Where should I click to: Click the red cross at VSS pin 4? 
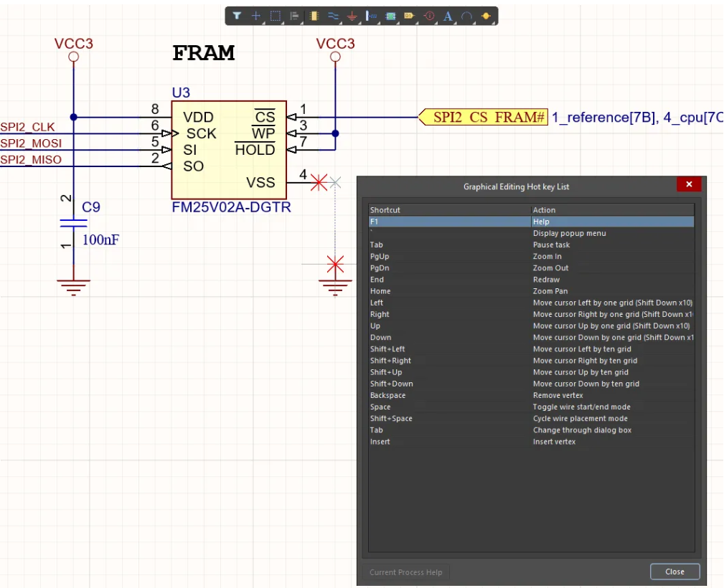tap(319, 183)
